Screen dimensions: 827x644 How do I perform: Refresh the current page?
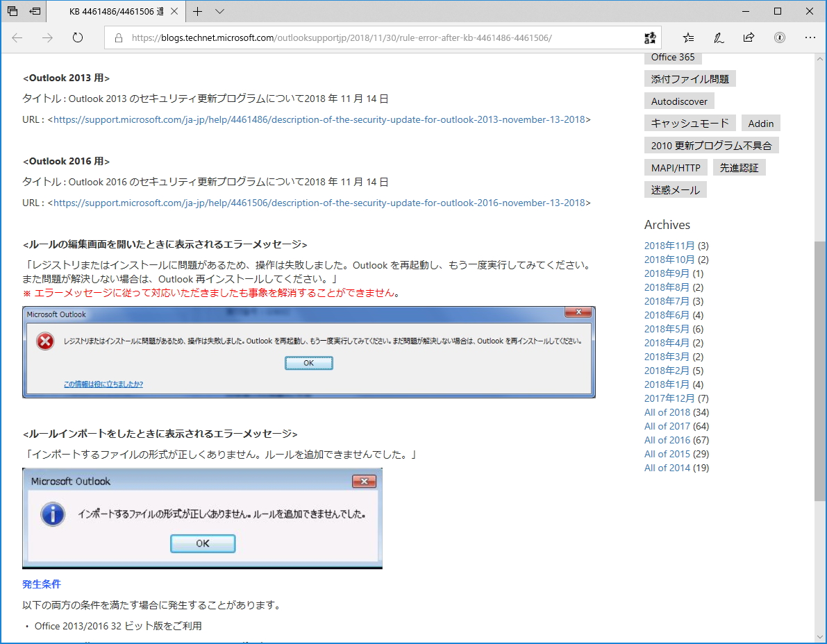76,38
